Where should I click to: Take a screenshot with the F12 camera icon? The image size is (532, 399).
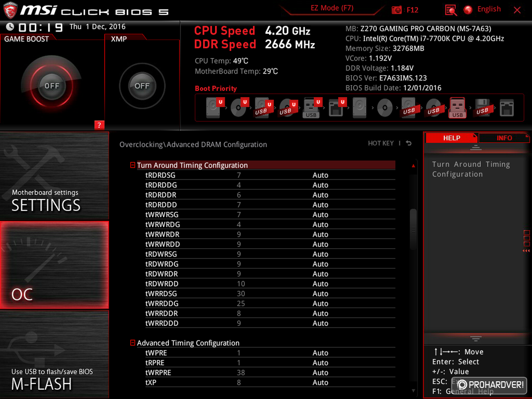tap(397, 10)
